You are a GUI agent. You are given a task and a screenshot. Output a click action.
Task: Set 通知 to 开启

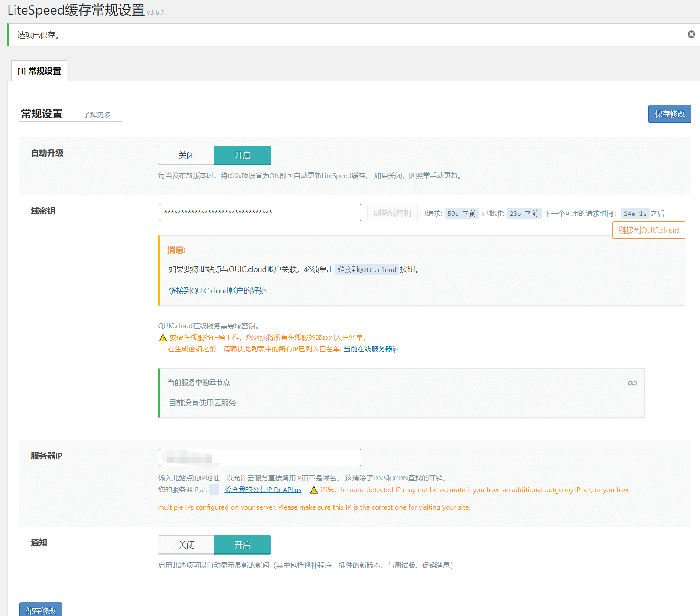coord(242,545)
